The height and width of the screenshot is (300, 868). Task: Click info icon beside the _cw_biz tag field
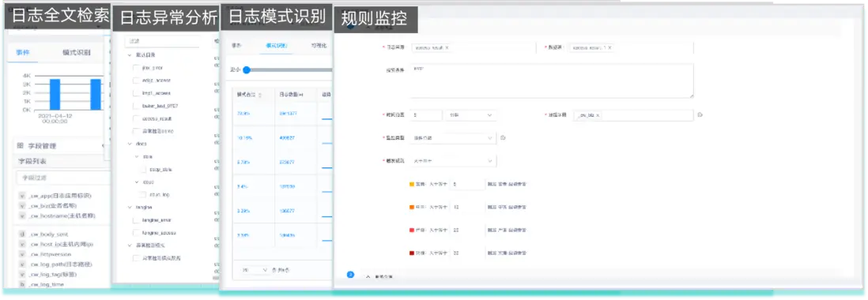click(700, 115)
